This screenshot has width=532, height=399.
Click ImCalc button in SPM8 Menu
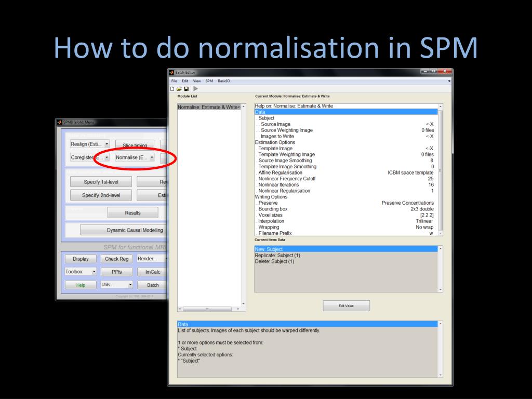[x=153, y=272]
